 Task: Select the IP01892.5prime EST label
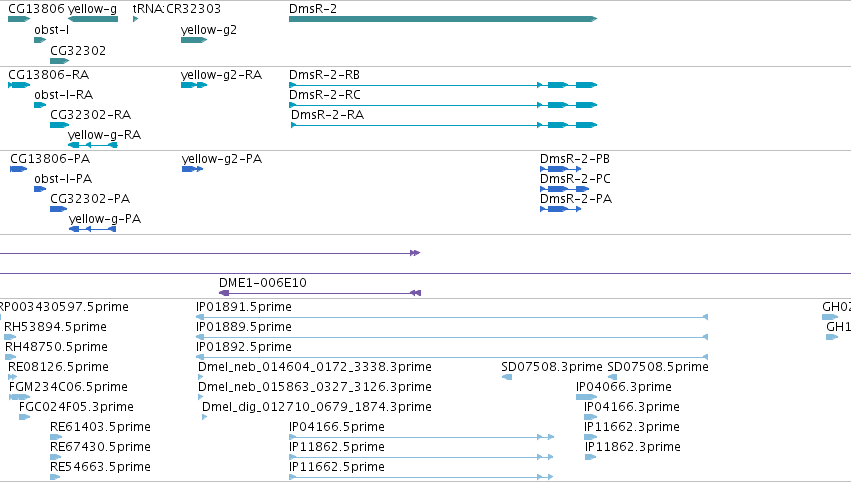pyautogui.click(x=244, y=347)
